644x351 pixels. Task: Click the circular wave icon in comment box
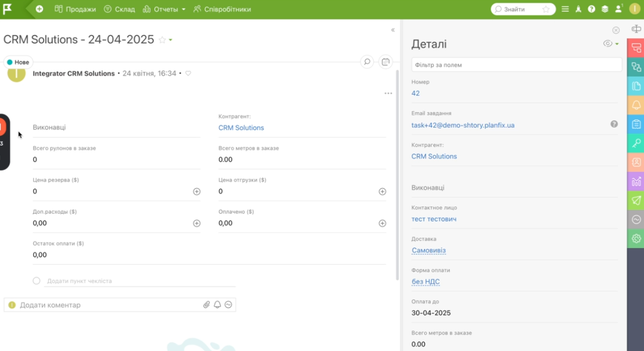228,305
